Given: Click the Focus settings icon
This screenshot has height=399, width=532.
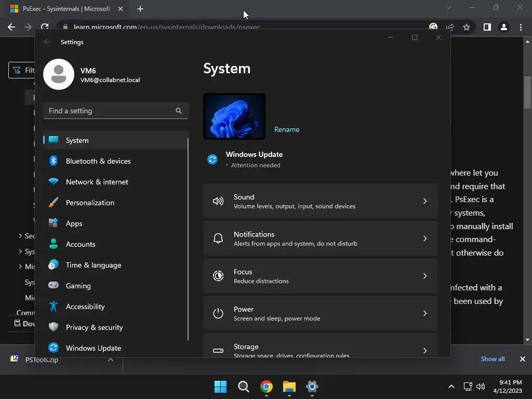Looking at the screenshot, I should click(x=218, y=276).
